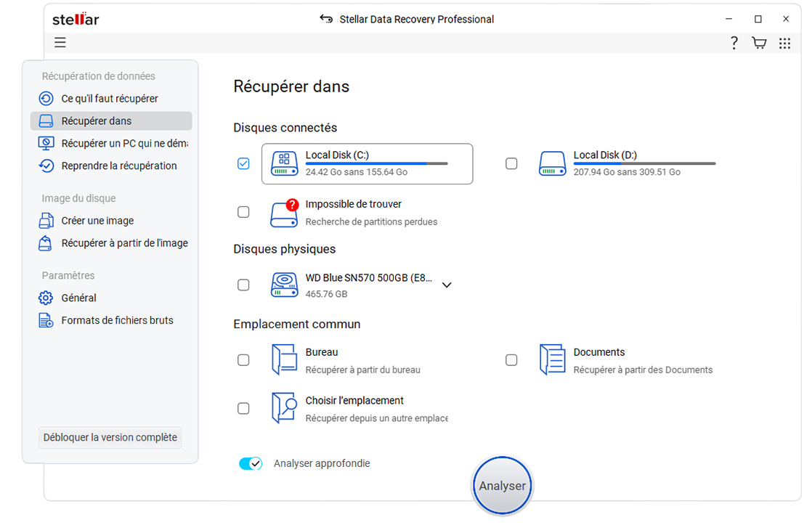Open the shopping cart icon
The height and width of the screenshot is (525, 812).
tap(759, 43)
